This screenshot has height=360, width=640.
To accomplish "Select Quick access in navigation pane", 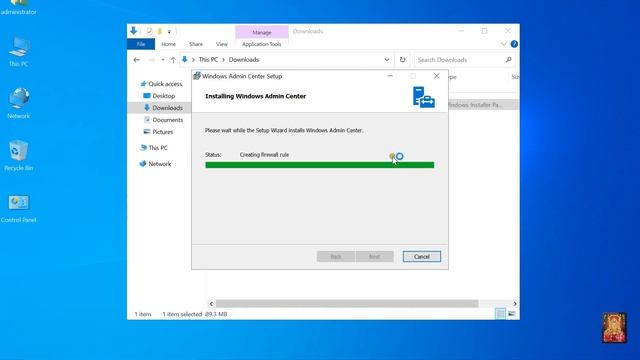I will point(165,84).
